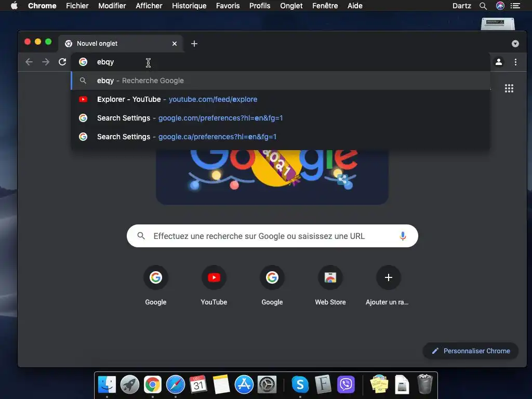
Task: Close the Nouvel onglet tab
Action: coord(175,44)
